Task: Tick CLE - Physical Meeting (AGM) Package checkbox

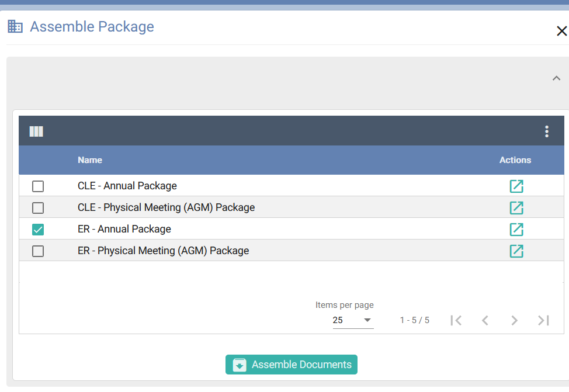Action: [38, 208]
